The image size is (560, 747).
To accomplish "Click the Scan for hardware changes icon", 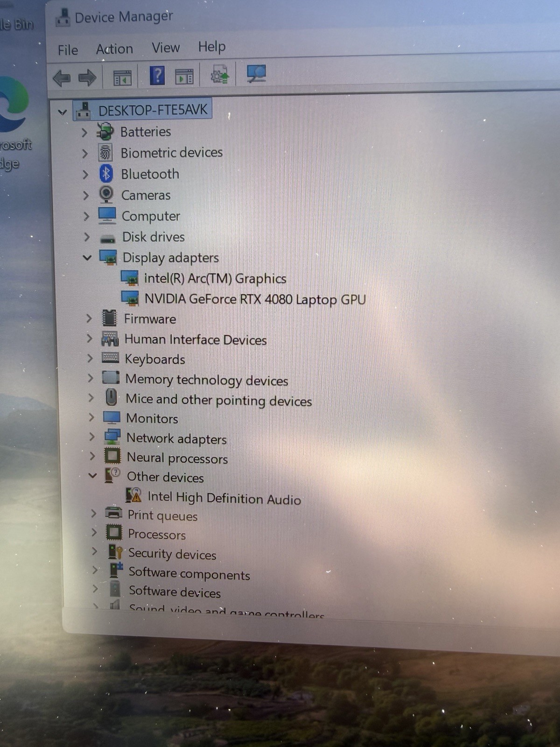I will pos(256,73).
